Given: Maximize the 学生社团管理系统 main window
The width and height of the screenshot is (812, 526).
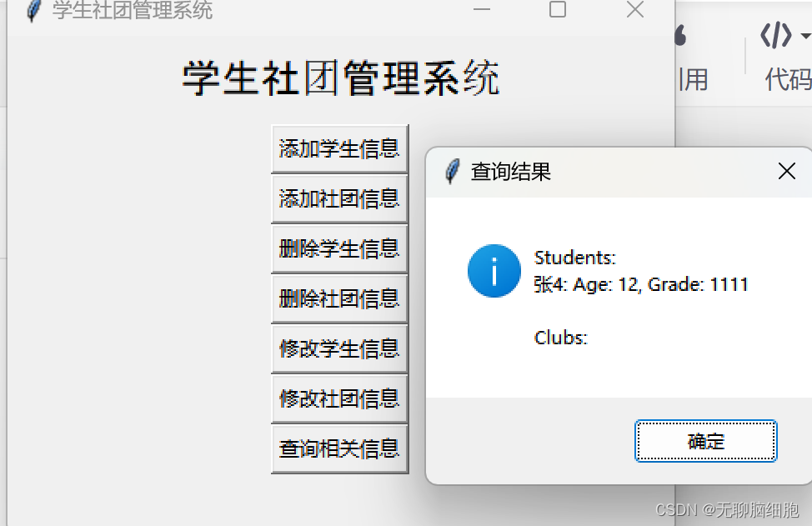Looking at the screenshot, I should 558,9.
